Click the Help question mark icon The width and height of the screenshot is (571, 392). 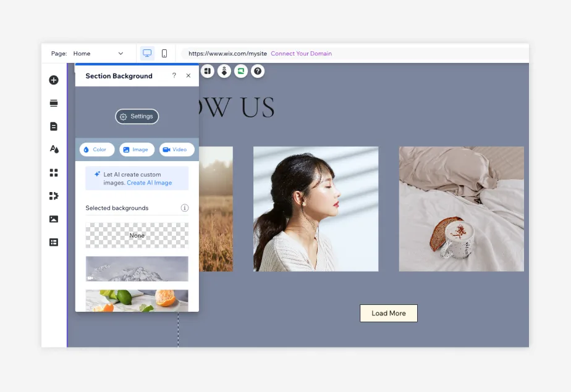(x=258, y=71)
